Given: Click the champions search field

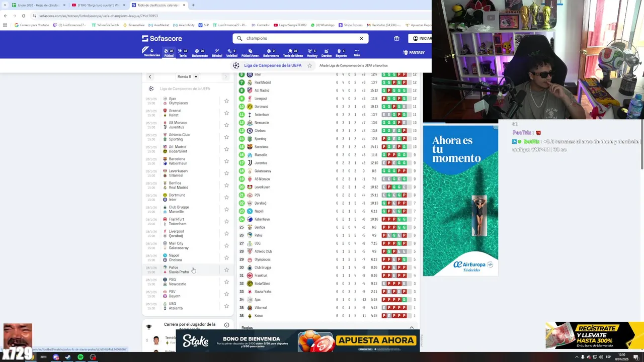Looking at the screenshot, I should pos(300,38).
